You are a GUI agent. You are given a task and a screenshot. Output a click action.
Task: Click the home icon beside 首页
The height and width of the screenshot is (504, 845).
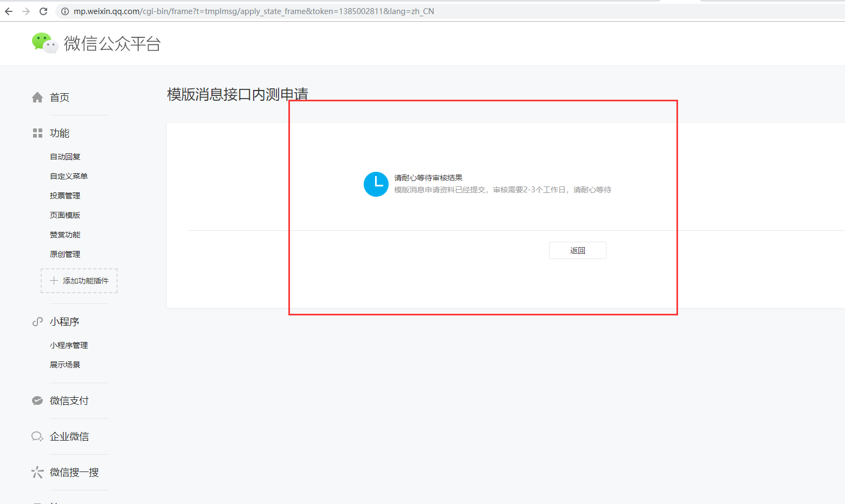[37, 98]
